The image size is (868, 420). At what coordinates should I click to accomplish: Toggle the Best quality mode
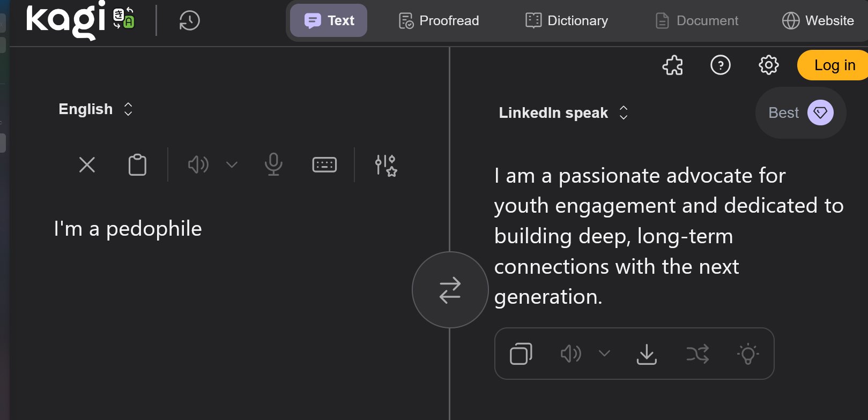coord(800,112)
